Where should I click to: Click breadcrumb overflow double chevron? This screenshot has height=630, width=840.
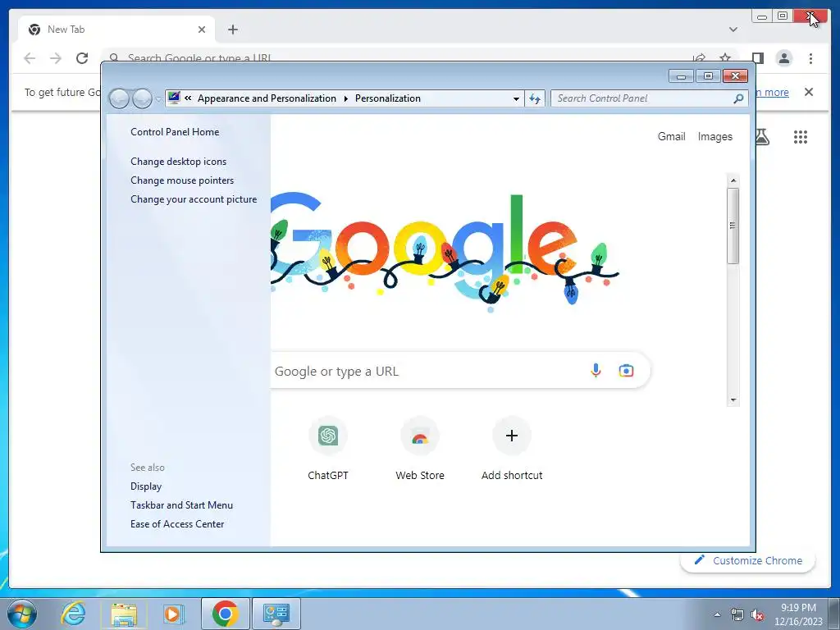188,98
